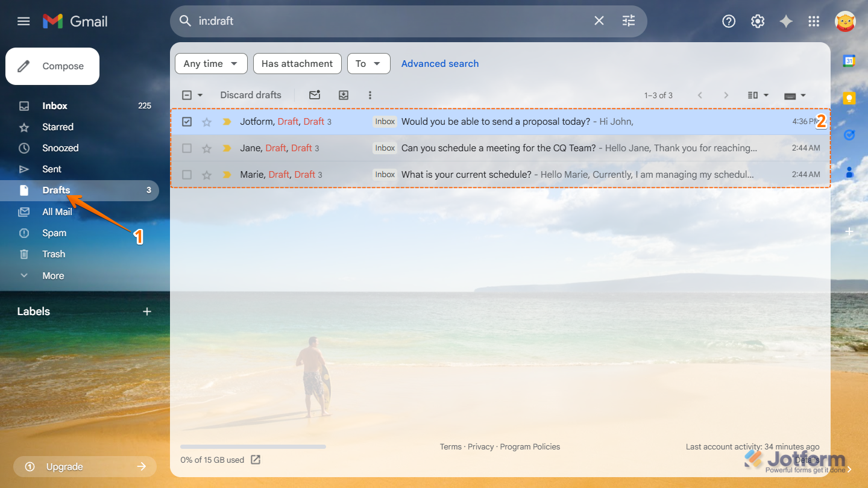Create a new label with the plus icon
Image resolution: width=868 pixels, height=488 pixels.
[147, 311]
